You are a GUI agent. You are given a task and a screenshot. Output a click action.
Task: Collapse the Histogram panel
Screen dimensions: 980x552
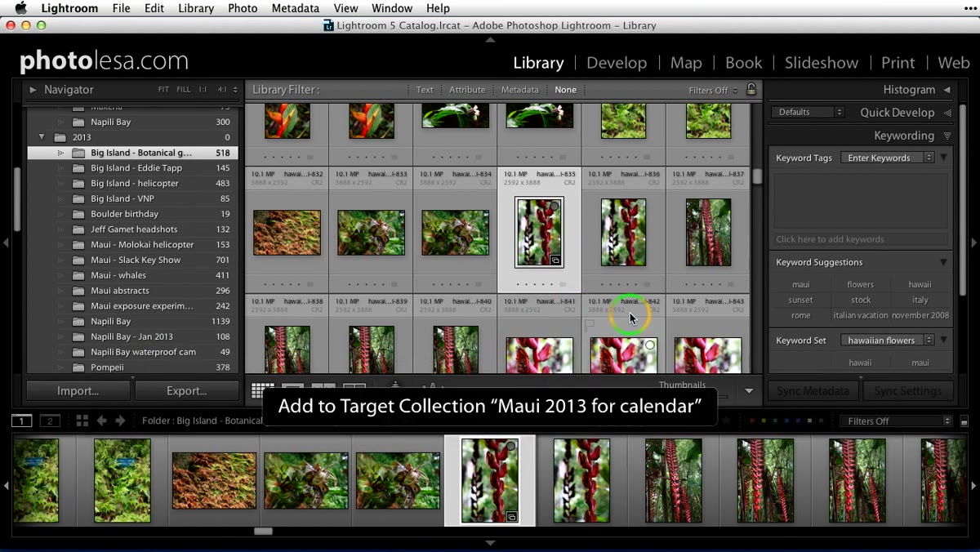click(947, 90)
